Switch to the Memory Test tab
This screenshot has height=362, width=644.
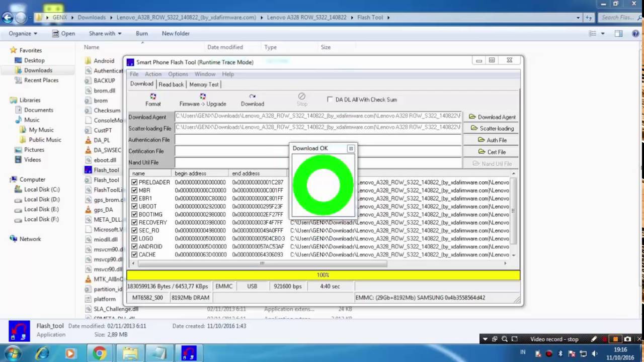(x=204, y=84)
